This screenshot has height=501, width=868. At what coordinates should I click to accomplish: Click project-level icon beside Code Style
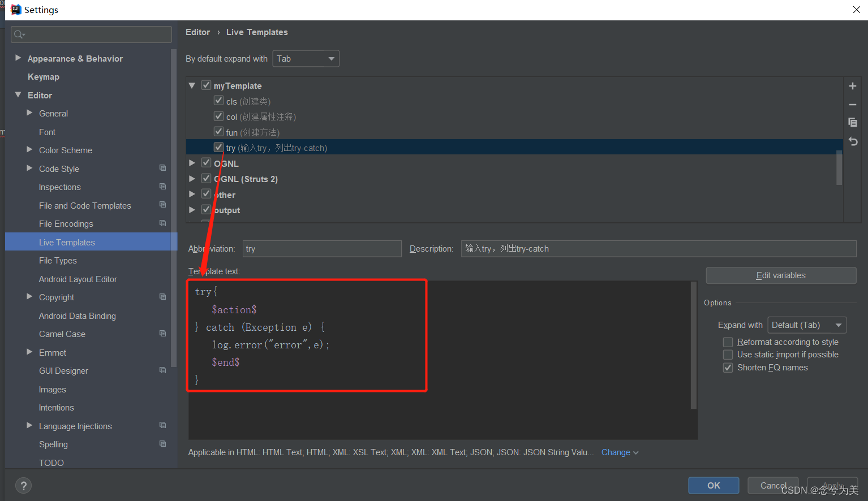pos(162,168)
